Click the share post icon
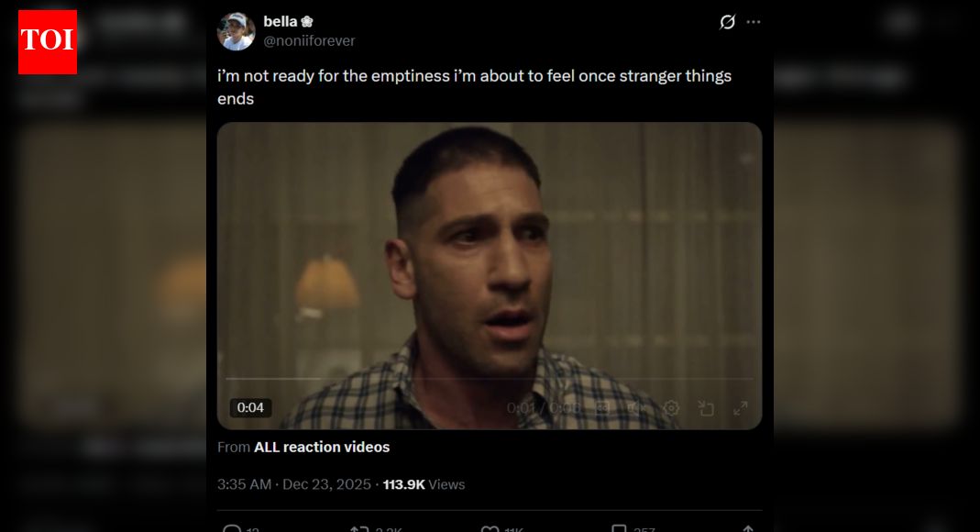This screenshot has width=980, height=532. pyautogui.click(x=748, y=528)
